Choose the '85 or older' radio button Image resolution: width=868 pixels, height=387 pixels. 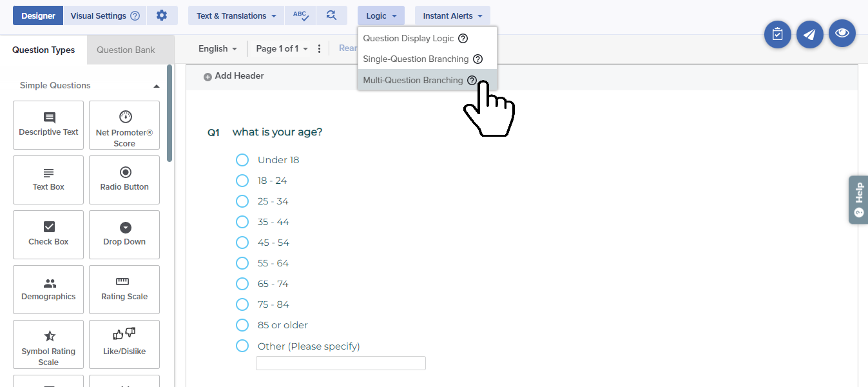pyautogui.click(x=242, y=325)
